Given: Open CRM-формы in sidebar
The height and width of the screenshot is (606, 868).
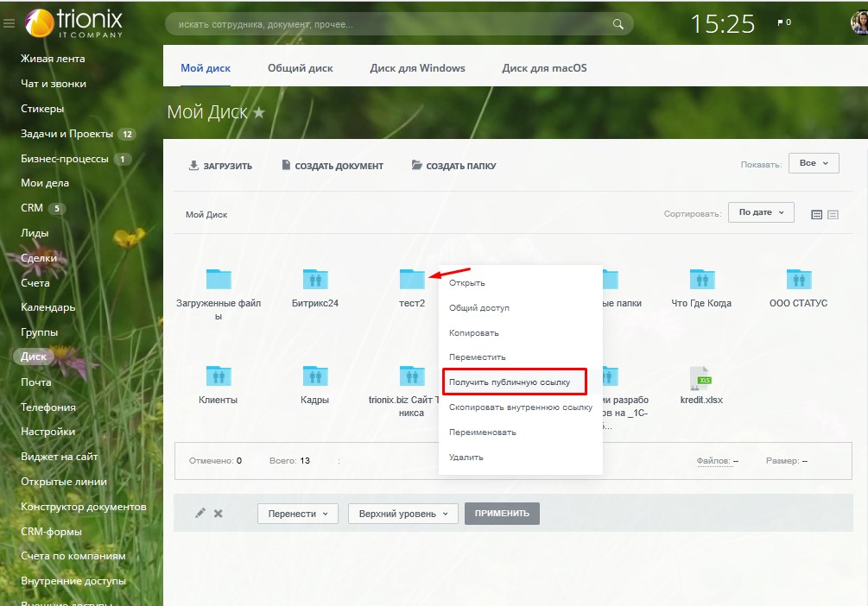Looking at the screenshot, I should tap(51, 531).
